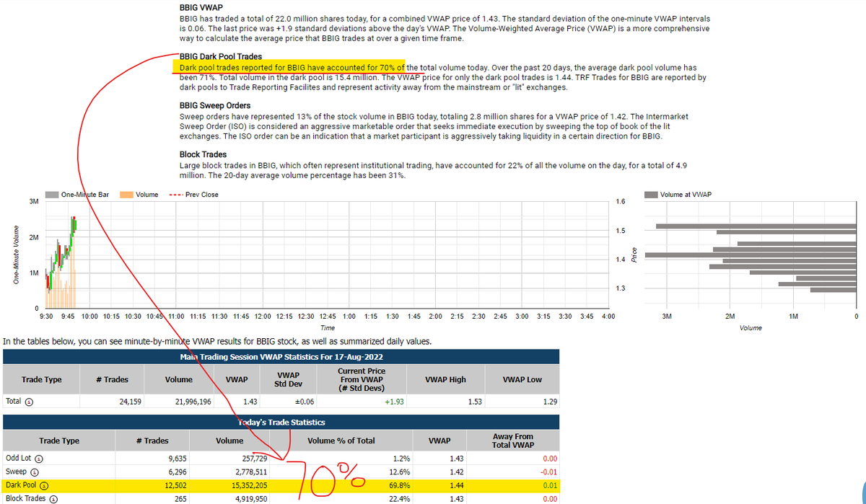Select the Dark Pool 0.01 away value
The image size is (866, 504).
tap(549, 485)
